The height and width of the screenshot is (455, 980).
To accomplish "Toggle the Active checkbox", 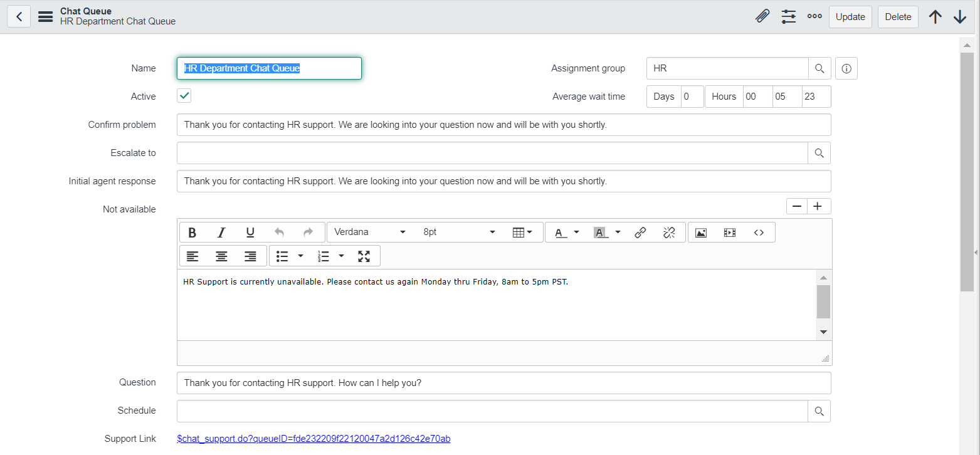I will point(184,96).
